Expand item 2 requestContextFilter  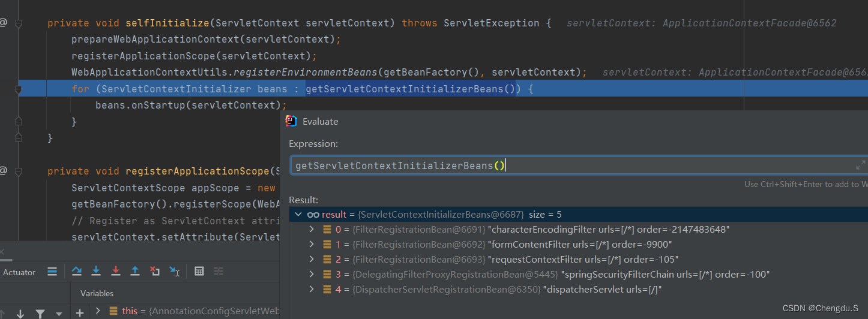[x=312, y=259]
